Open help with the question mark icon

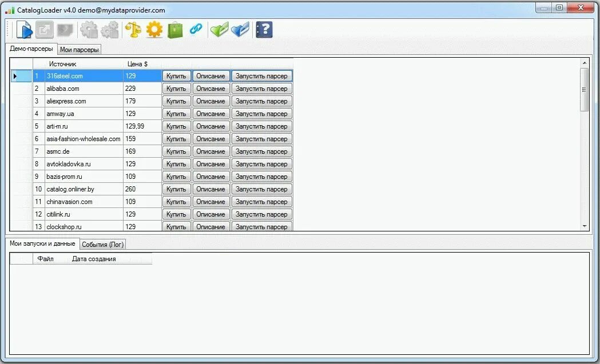pos(264,30)
